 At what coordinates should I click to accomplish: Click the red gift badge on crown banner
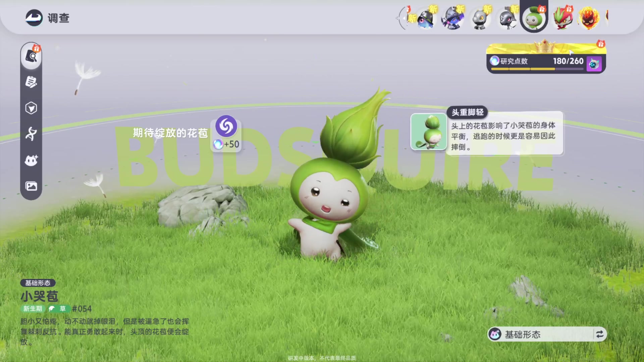(601, 44)
